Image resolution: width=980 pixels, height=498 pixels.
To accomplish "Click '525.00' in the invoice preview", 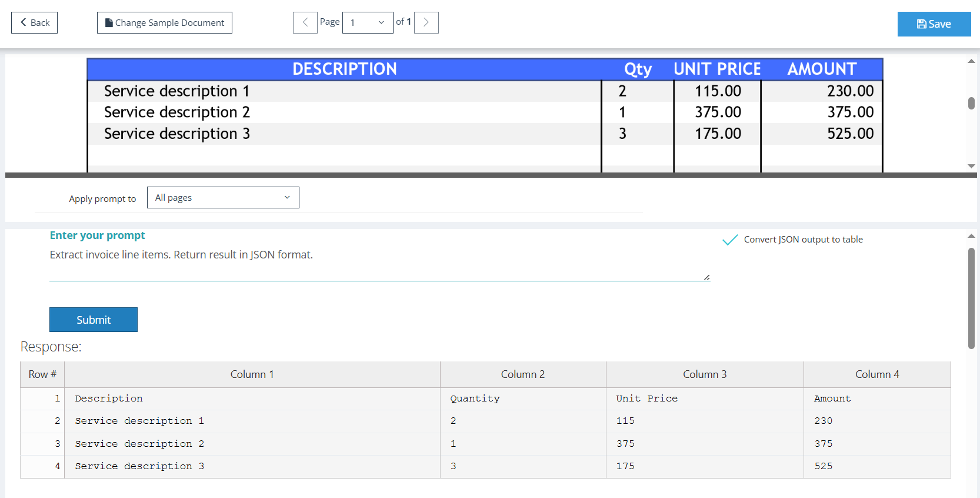I will (850, 134).
